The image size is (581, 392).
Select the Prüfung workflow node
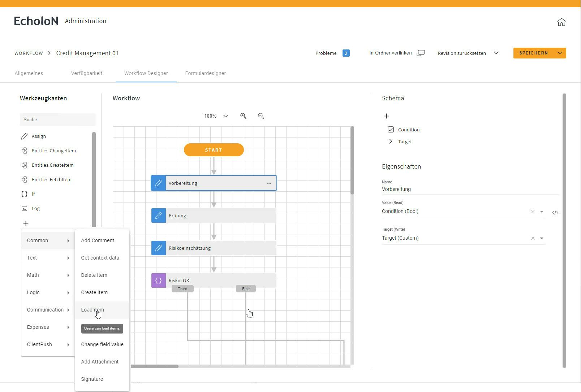point(214,215)
